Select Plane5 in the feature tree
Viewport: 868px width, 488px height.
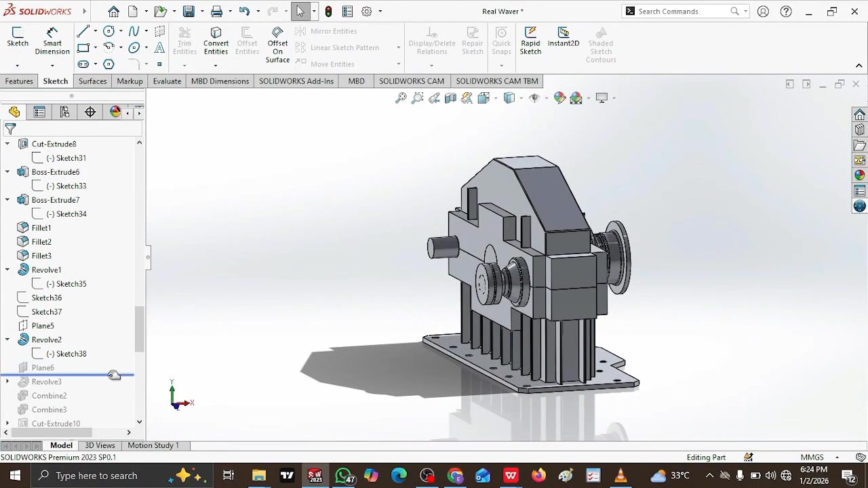pyautogui.click(x=43, y=326)
